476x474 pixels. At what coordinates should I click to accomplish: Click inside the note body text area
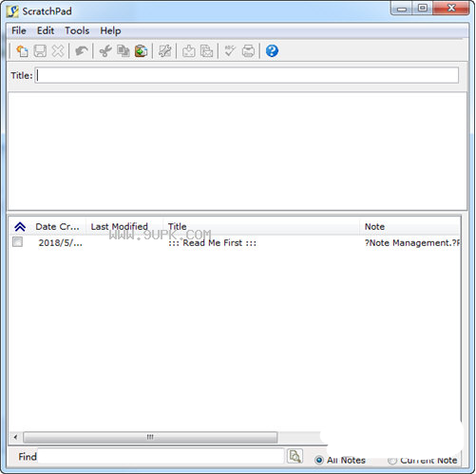(x=238, y=151)
